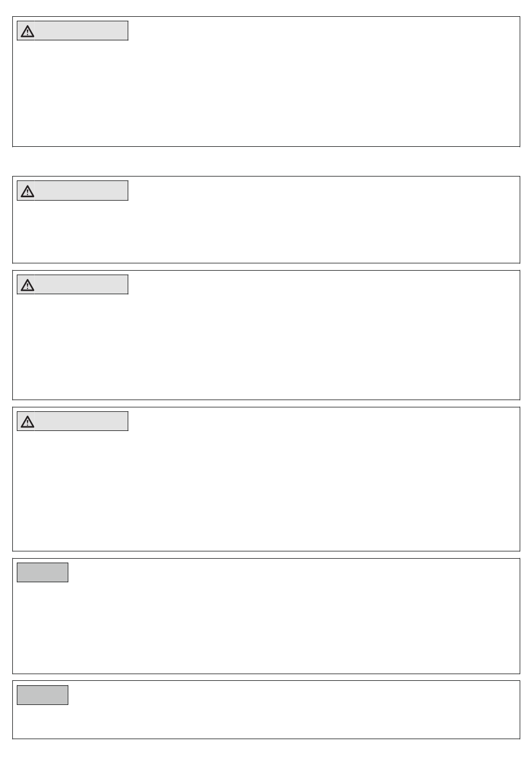The height and width of the screenshot is (775, 532).
Task: Click the warning triangle icon in the third box
Action: 27,285
